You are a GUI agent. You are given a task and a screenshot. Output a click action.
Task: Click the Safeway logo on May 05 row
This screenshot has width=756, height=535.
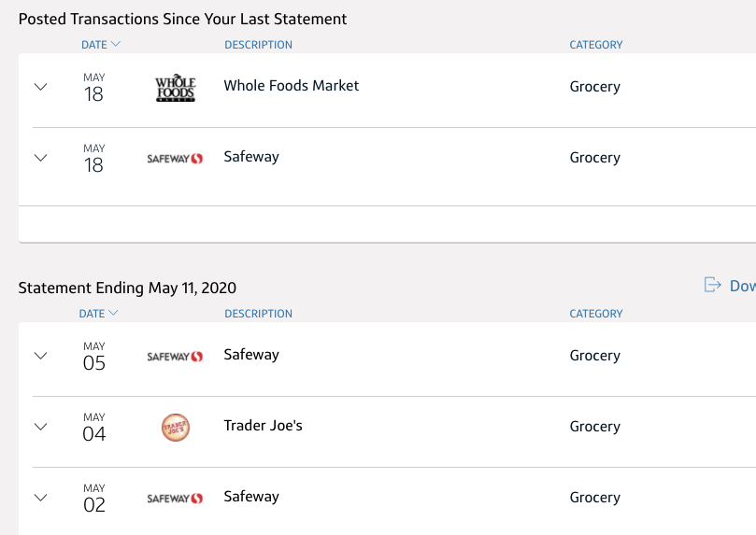[x=175, y=357]
